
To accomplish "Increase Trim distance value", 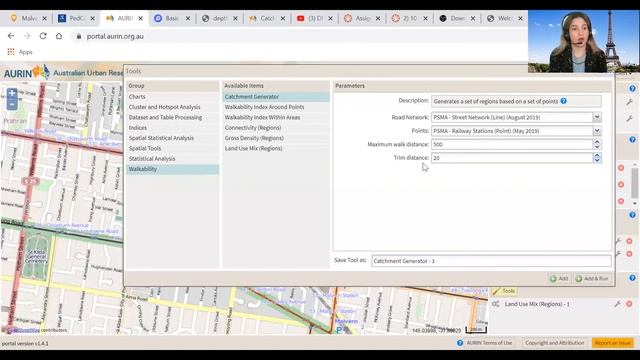I will (x=597, y=155).
